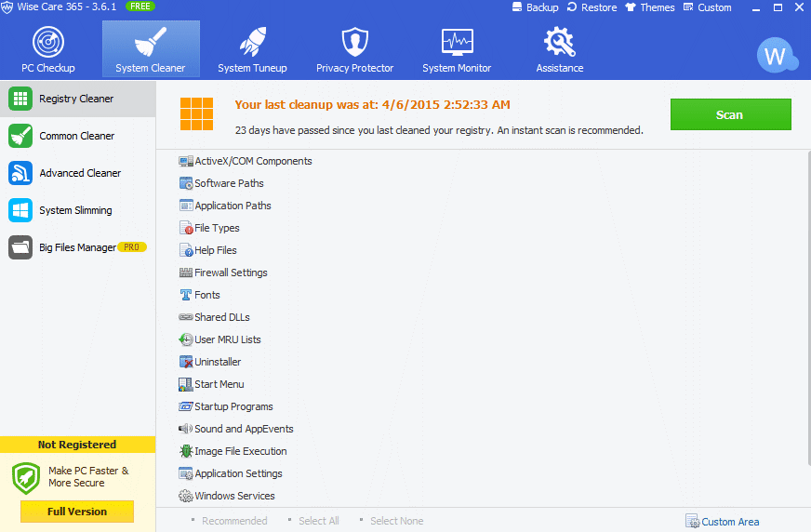Open Backup from title bar
The width and height of the screenshot is (811, 532).
click(536, 7)
